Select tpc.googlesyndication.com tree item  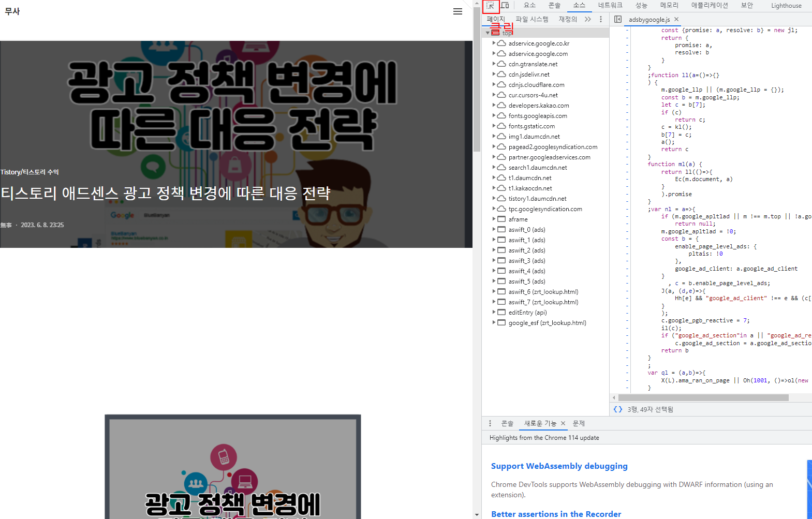point(545,209)
